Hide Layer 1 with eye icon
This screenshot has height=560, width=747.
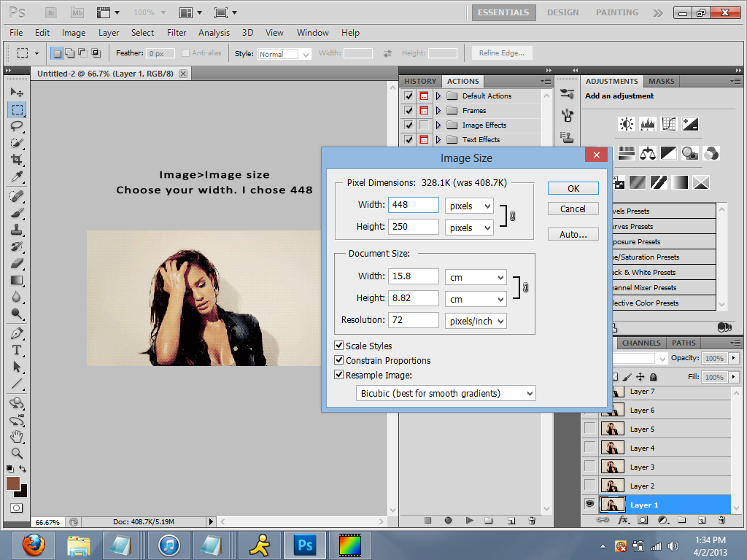589,505
